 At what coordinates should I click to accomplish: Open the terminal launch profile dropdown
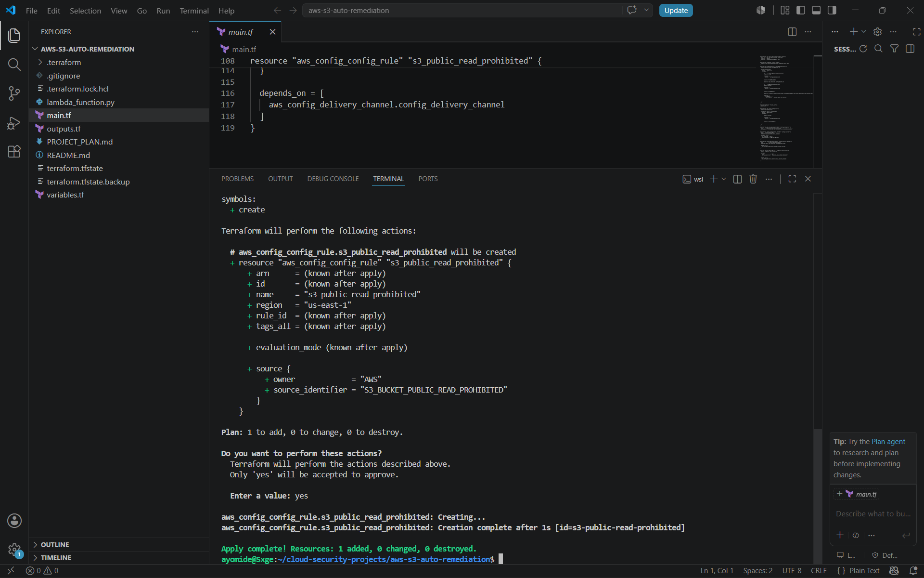point(723,179)
